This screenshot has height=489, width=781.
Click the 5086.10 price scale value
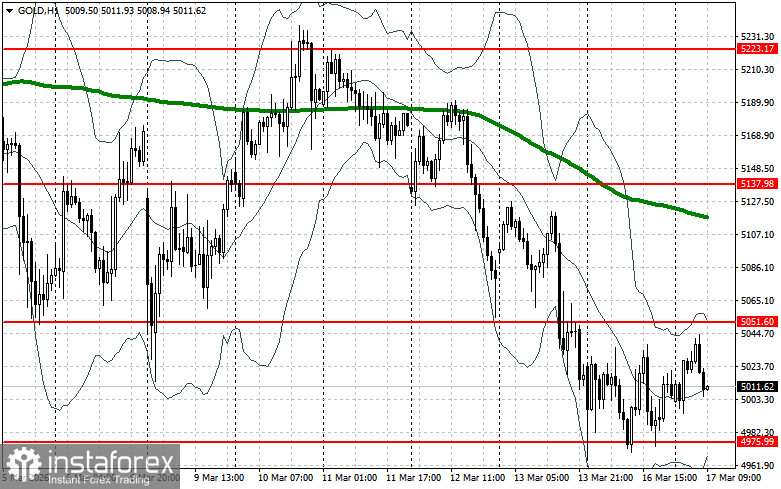point(757,267)
